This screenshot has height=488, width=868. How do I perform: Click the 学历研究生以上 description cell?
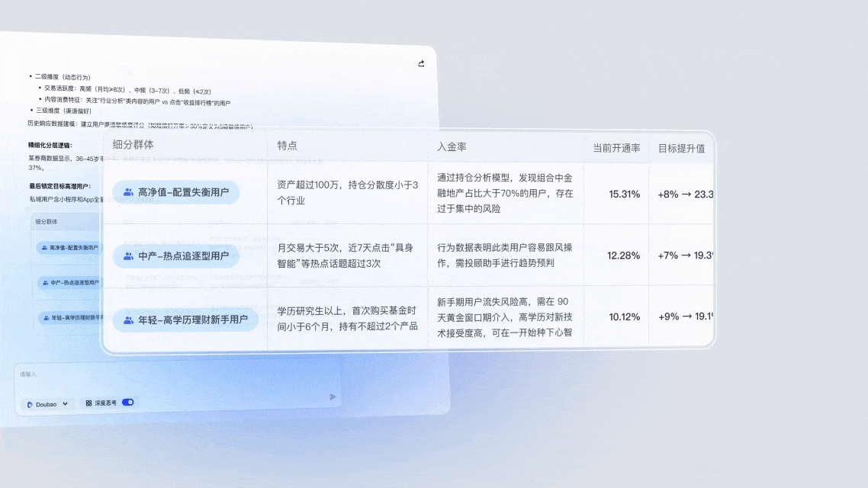(348, 318)
